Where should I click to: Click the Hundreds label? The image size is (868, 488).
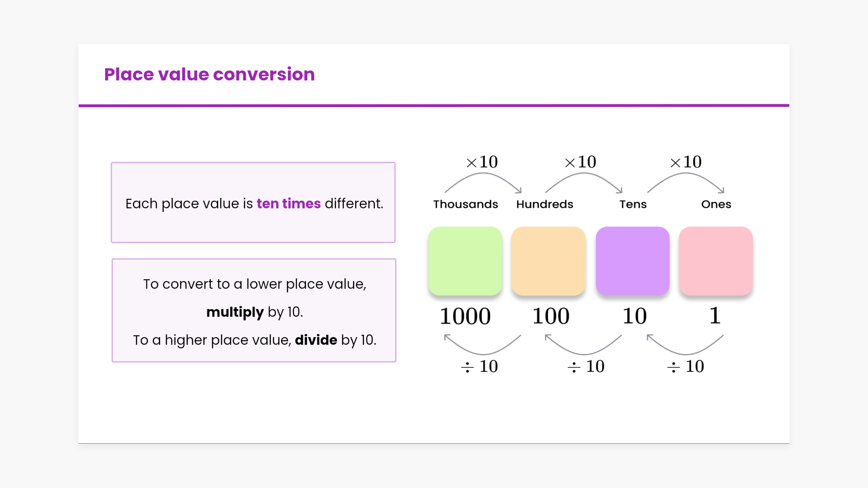tap(544, 204)
